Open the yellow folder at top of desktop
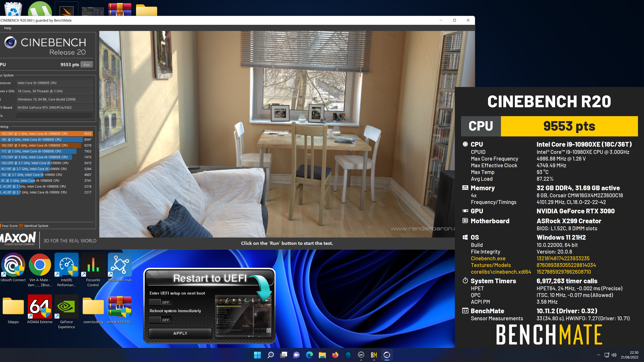644x362 pixels. 147,10
